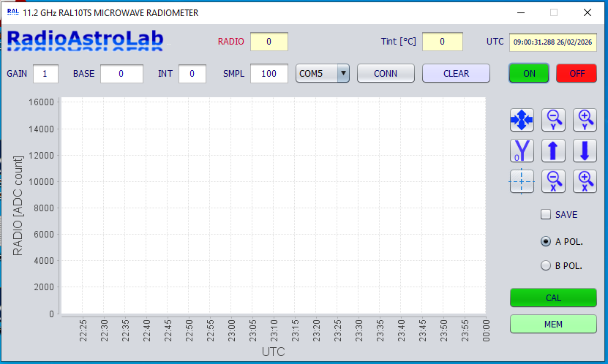Toggle the dashed crosshair cursor icon
The height and width of the screenshot is (364, 608).
coord(522,181)
